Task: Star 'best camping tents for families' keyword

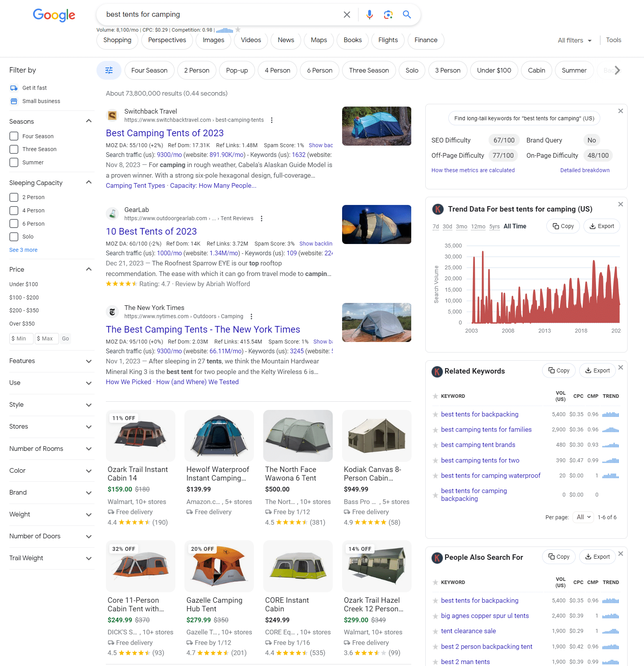Action: 435,430
